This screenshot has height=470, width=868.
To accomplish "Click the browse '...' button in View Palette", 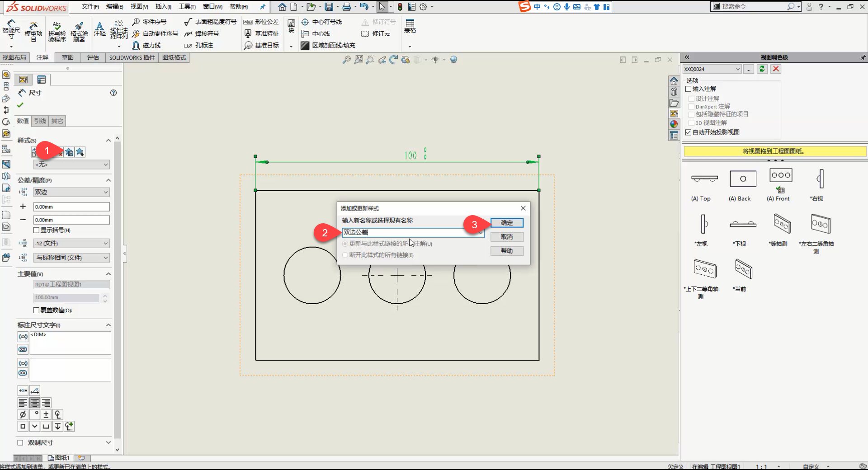I will 749,69.
